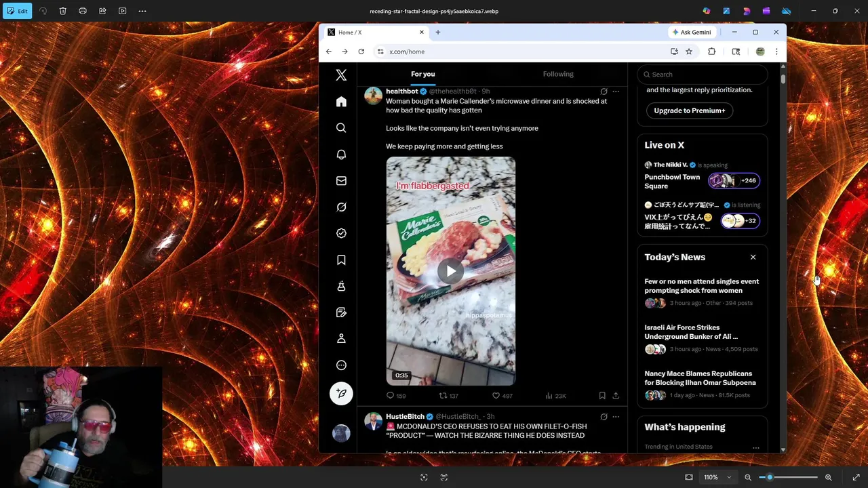Switch to For you tab
This screenshot has width=868, height=488.
[x=422, y=74]
